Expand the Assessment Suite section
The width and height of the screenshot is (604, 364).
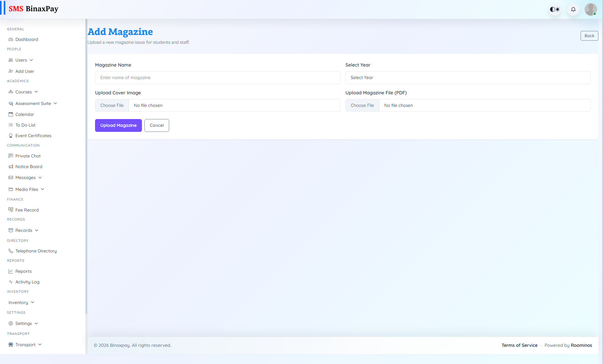(33, 103)
